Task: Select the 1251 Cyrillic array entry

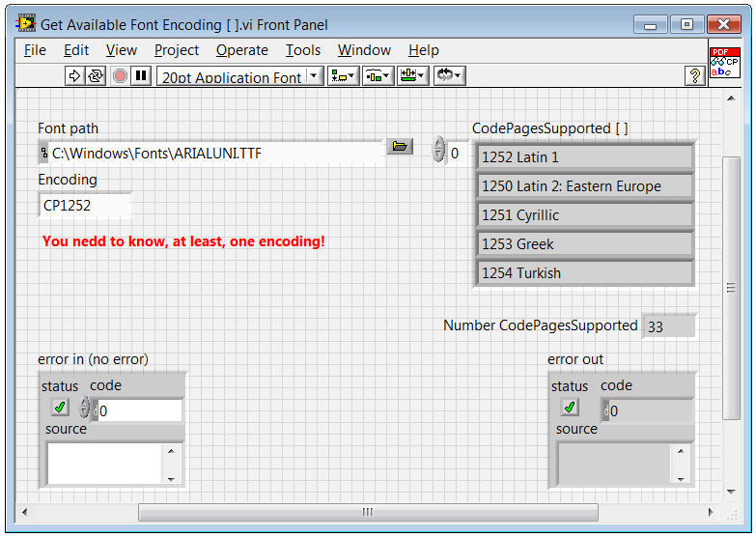Action: [585, 215]
